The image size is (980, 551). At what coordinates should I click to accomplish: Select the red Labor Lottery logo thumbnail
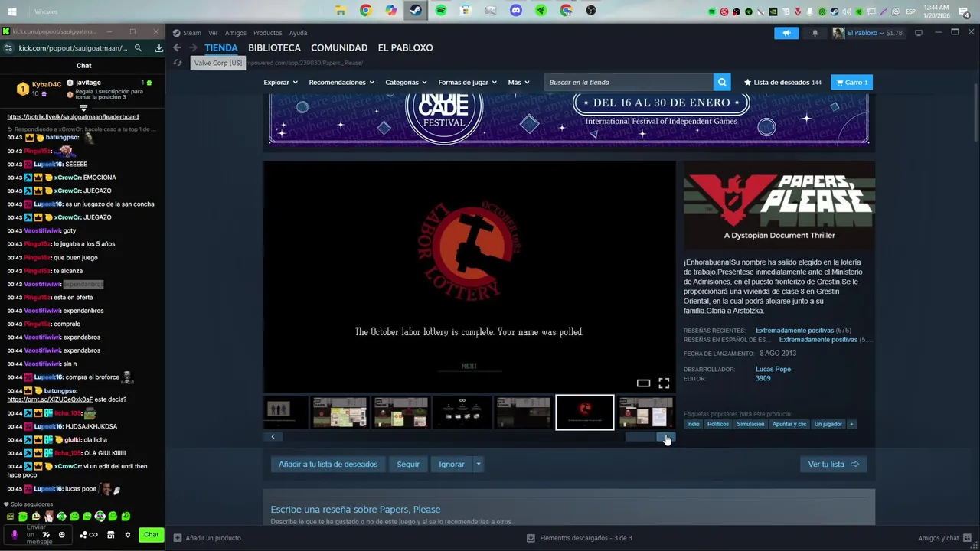[585, 412]
